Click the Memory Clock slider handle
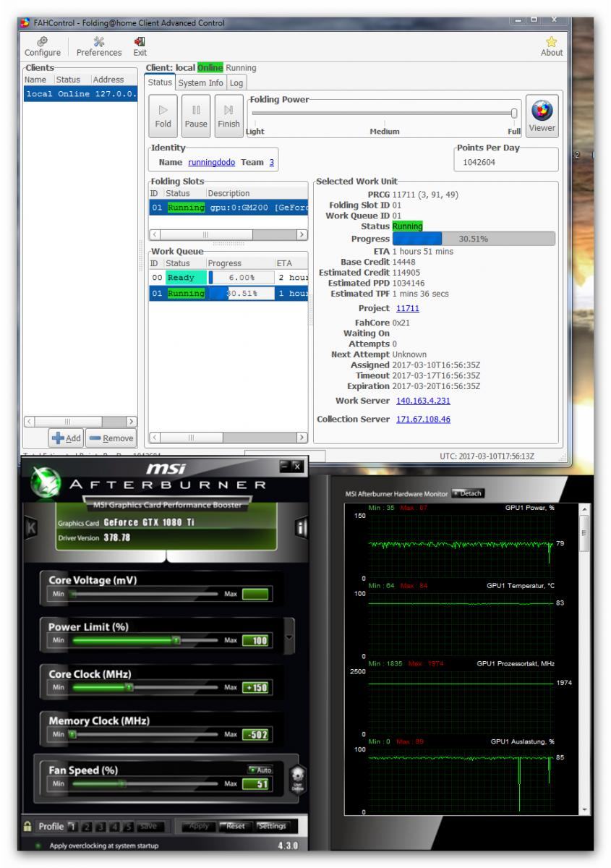This screenshot has width=611, height=868. (72, 734)
